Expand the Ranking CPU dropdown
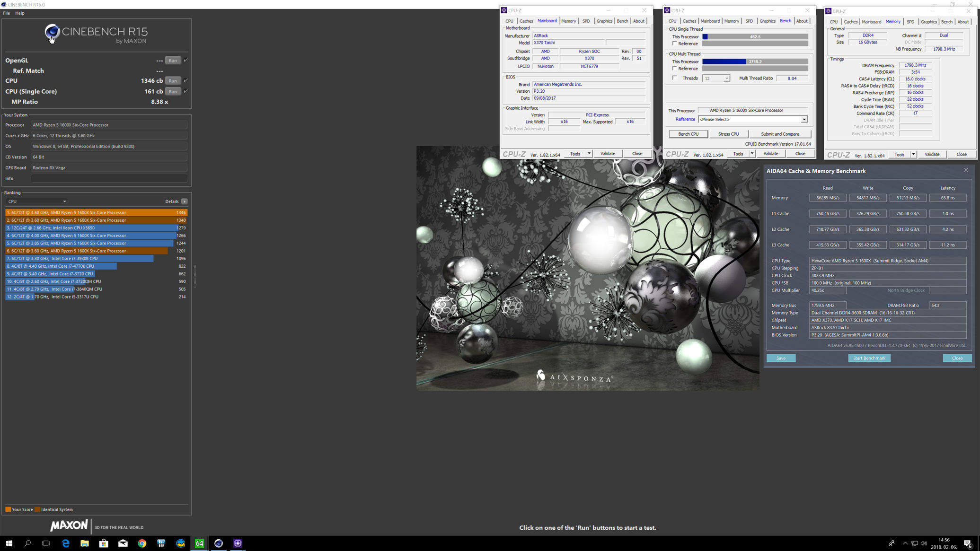 [37, 201]
